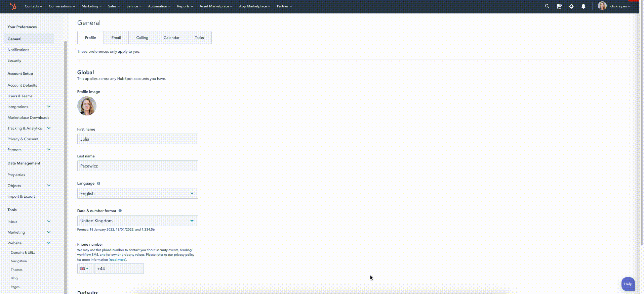Open the Partner menu

(284, 6)
